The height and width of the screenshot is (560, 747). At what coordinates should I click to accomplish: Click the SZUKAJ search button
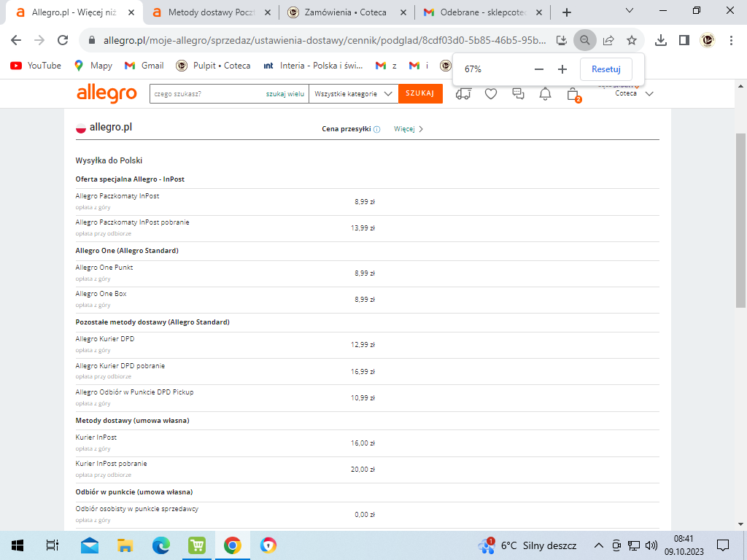point(420,93)
